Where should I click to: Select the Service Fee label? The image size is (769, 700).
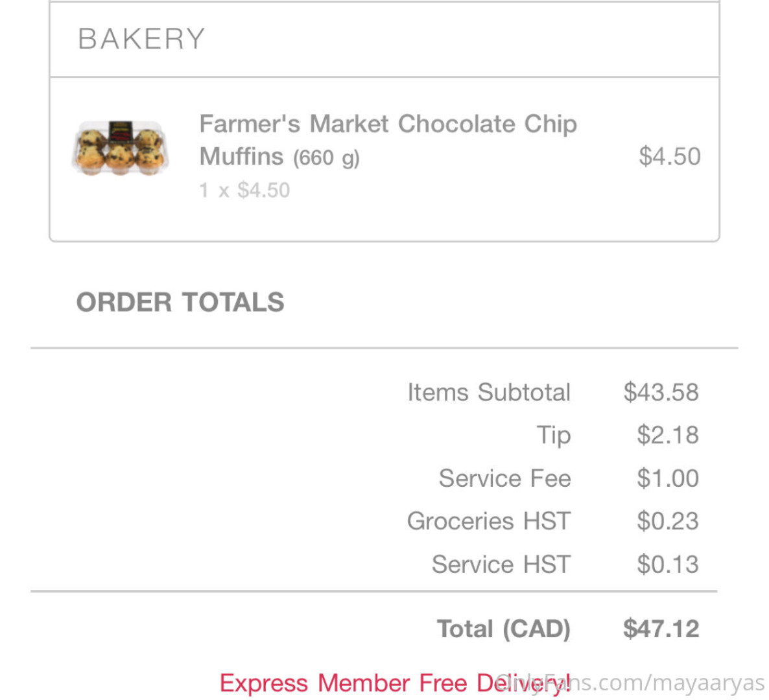(x=504, y=478)
